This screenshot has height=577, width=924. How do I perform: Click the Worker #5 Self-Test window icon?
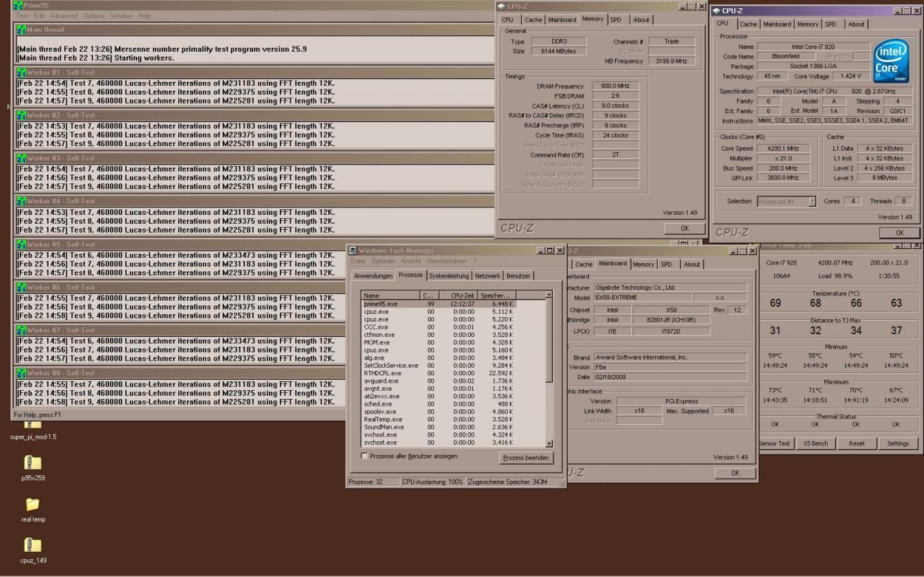(x=21, y=244)
